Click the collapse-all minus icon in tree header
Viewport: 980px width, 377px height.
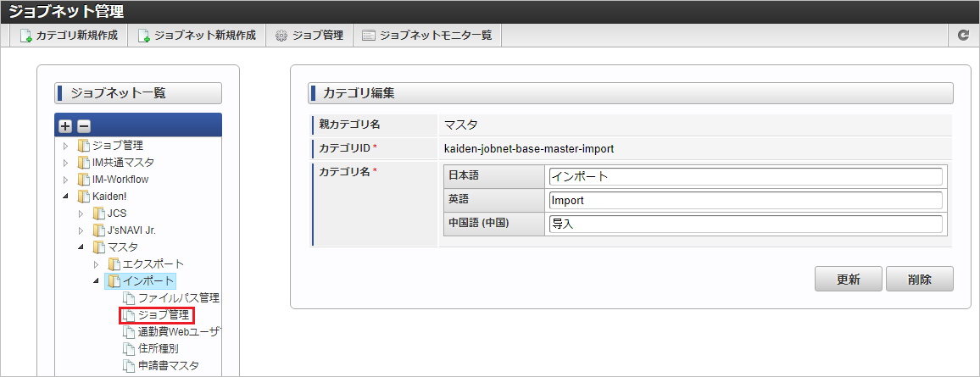[x=83, y=126]
